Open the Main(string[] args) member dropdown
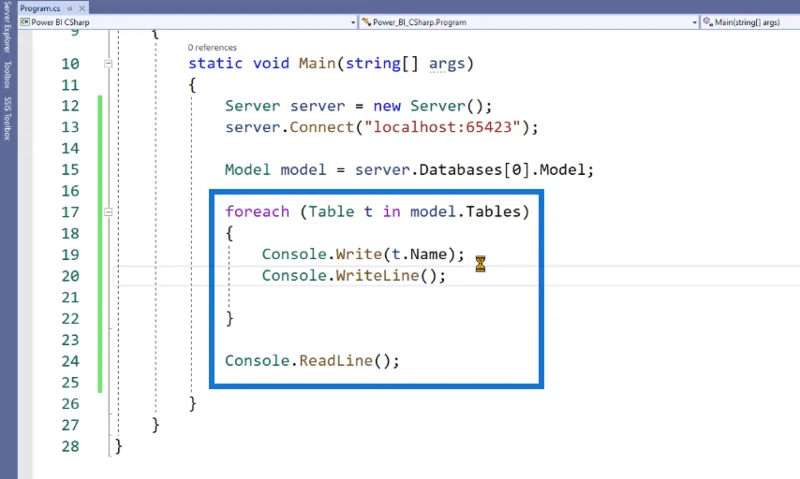 tap(750, 22)
